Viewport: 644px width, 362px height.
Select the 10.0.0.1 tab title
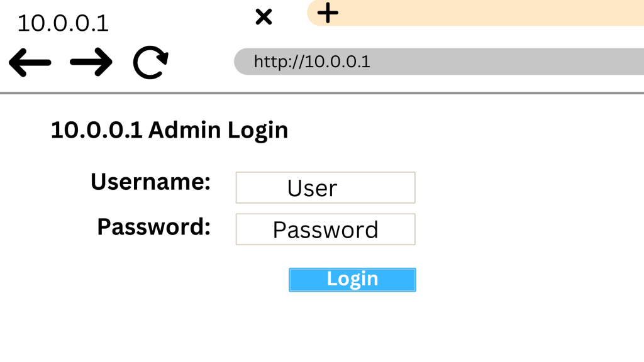(x=63, y=23)
